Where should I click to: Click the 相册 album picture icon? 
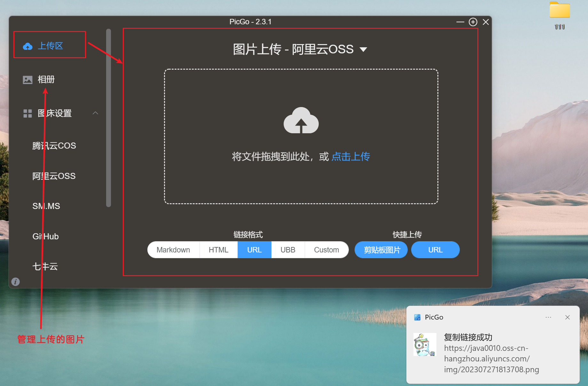(x=28, y=80)
